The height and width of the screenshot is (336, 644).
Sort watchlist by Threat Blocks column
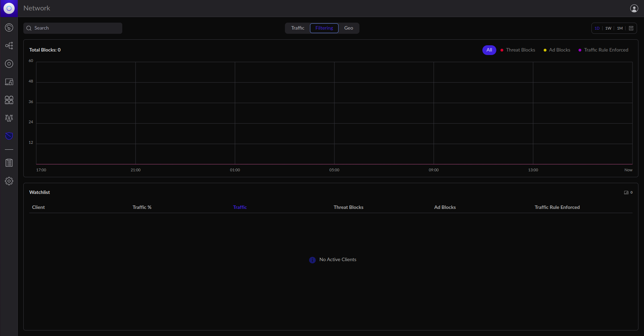348,207
